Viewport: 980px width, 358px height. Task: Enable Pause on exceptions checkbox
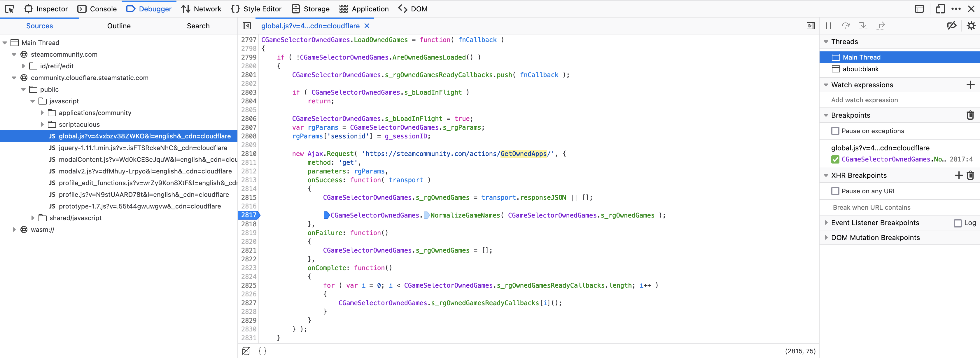click(835, 131)
